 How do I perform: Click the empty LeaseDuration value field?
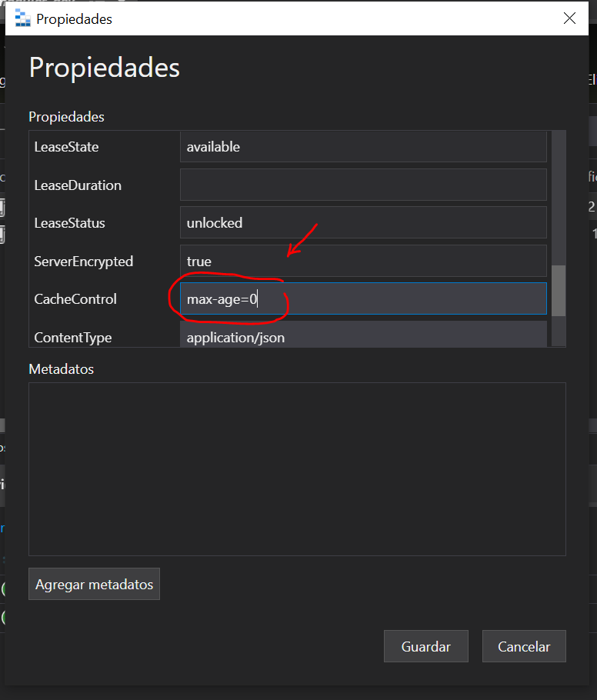click(362, 185)
